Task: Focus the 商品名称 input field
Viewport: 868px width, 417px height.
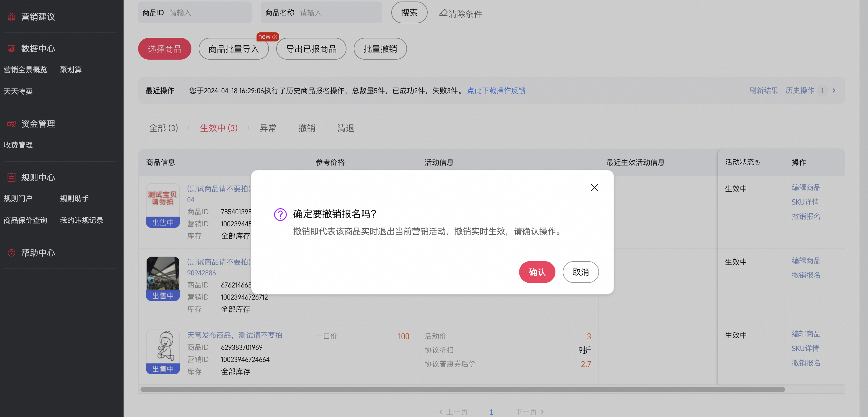Action: coord(321,13)
